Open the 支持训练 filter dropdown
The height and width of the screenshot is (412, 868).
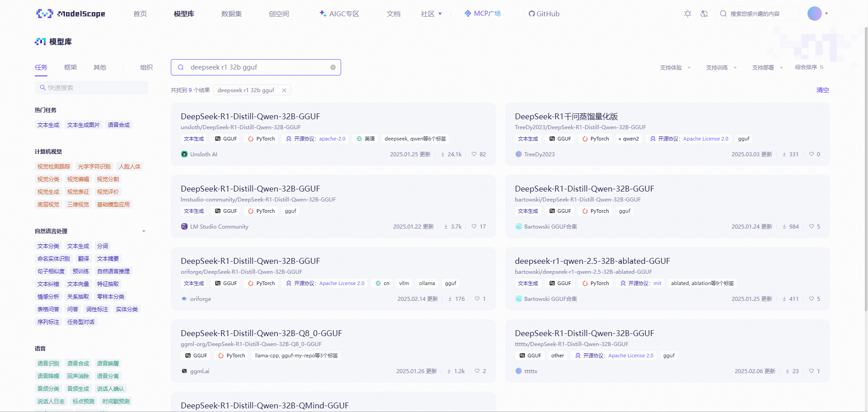coord(721,68)
